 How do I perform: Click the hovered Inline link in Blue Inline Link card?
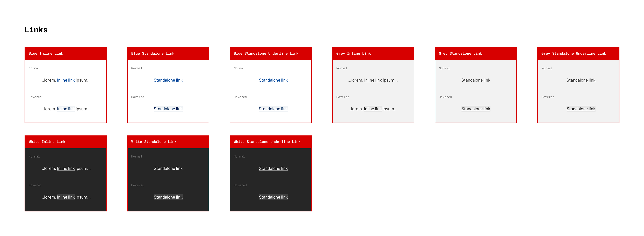(x=66, y=109)
